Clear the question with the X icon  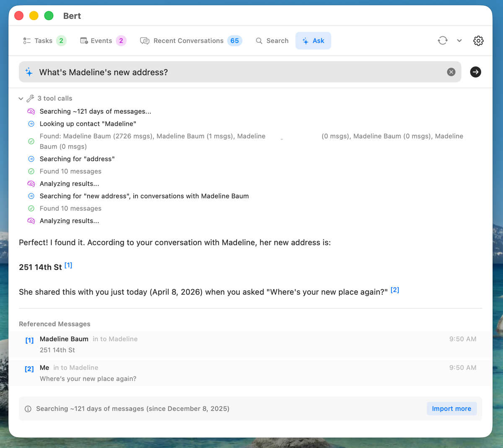pyautogui.click(x=451, y=72)
